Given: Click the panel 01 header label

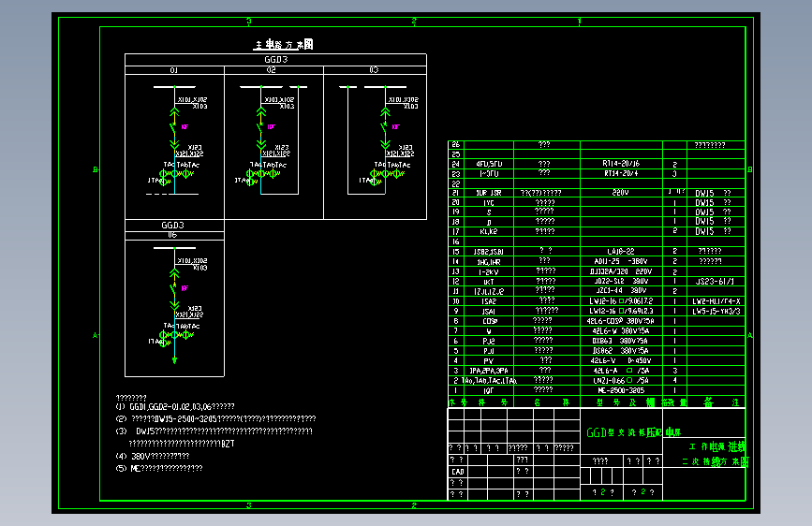Looking at the screenshot, I should click(173, 70).
